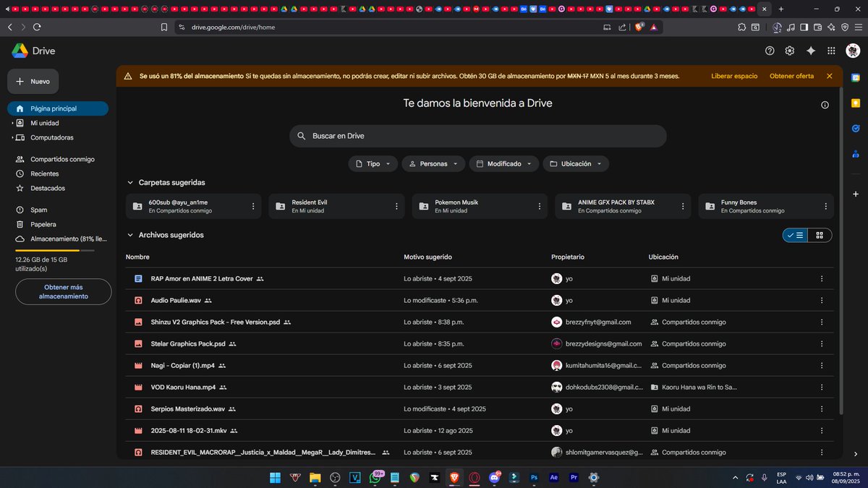The image size is (868, 488).
Task: Click the browser address bar URL
Action: [x=233, y=27]
